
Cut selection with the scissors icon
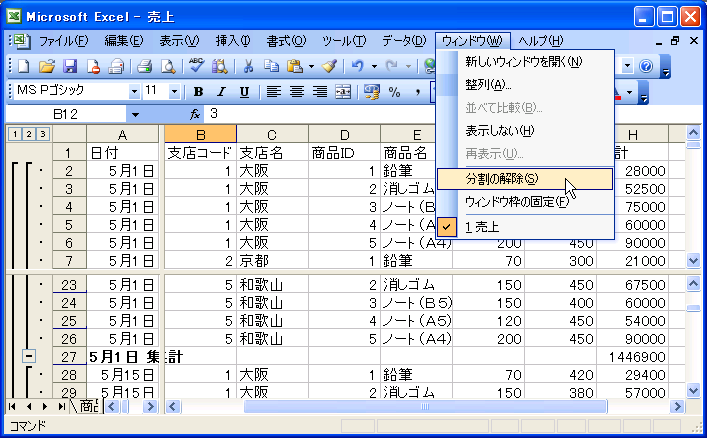point(248,66)
